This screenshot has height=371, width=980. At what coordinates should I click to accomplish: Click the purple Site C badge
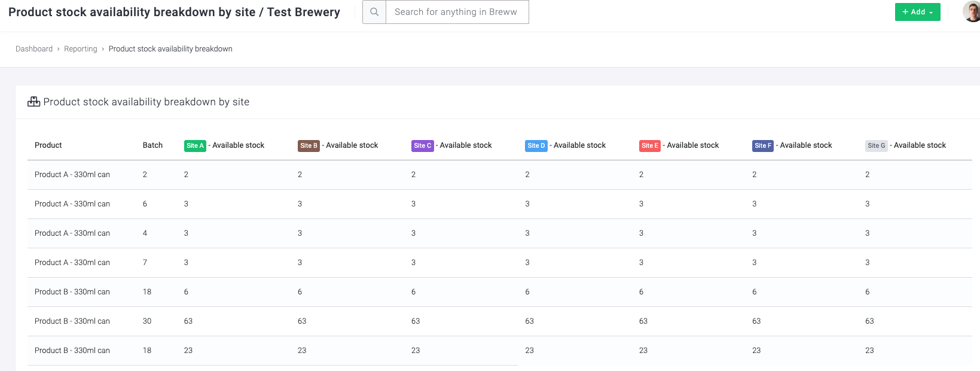(422, 145)
